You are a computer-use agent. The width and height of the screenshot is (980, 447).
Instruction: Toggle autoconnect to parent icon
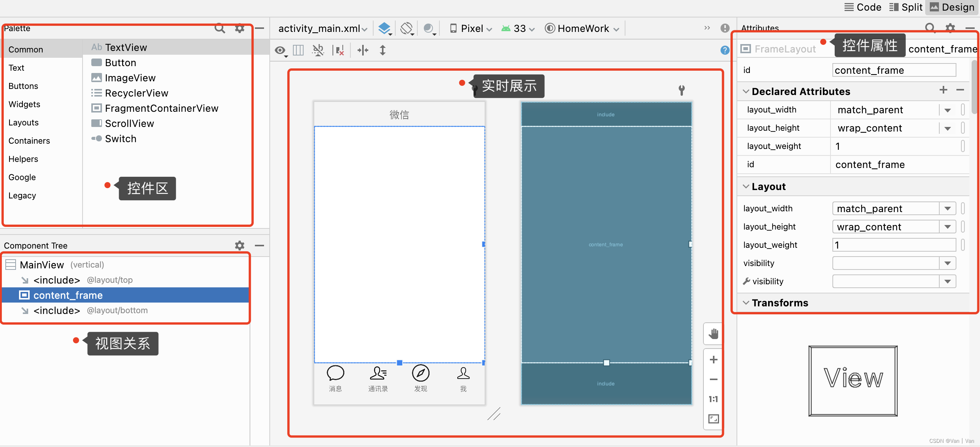coord(318,50)
